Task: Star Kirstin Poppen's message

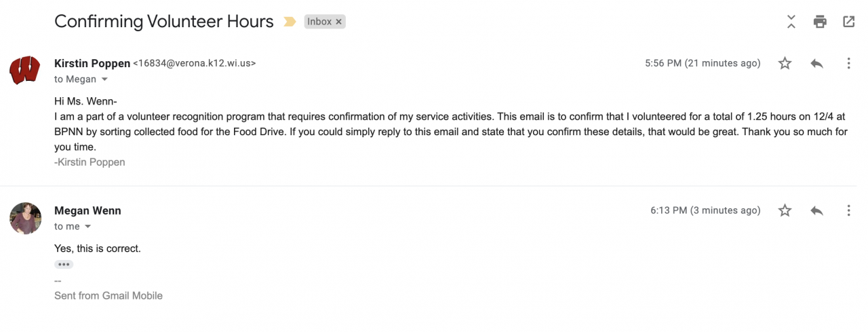Action: 785,63
